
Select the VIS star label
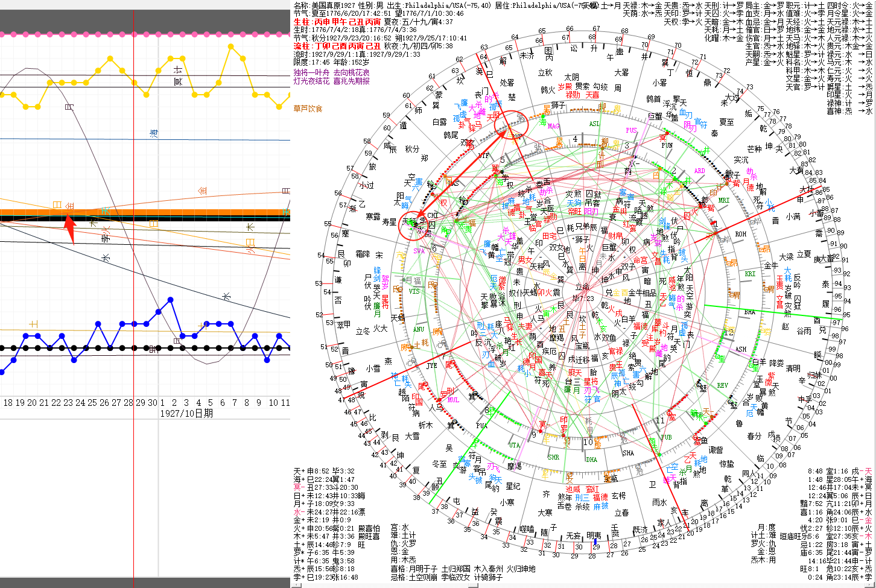(x=414, y=291)
